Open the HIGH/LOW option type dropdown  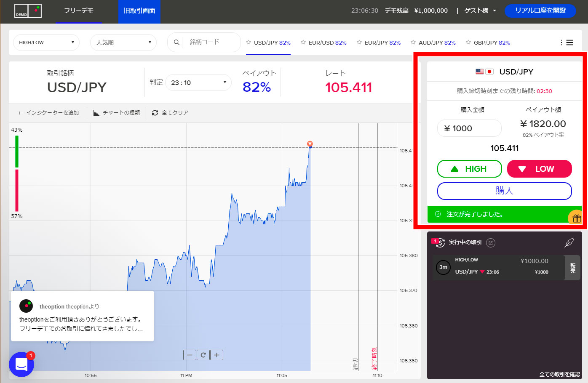coord(46,43)
